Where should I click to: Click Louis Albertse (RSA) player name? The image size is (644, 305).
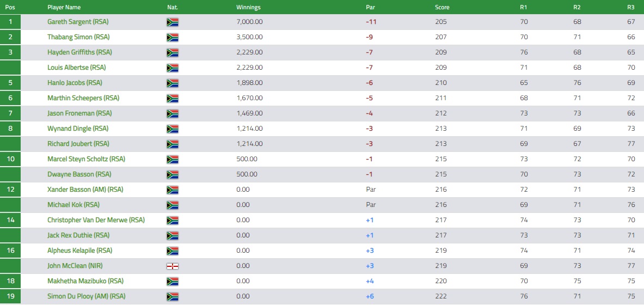[x=77, y=68]
